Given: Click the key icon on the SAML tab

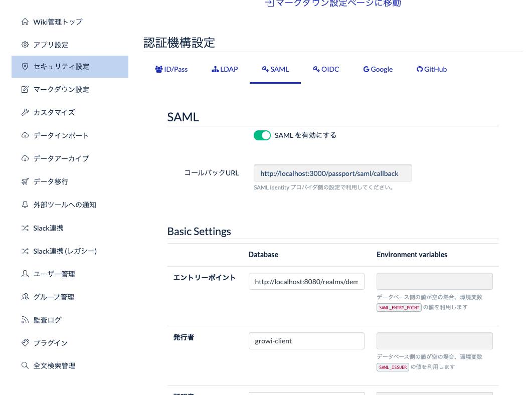Looking at the screenshot, I should click(265, 69).
